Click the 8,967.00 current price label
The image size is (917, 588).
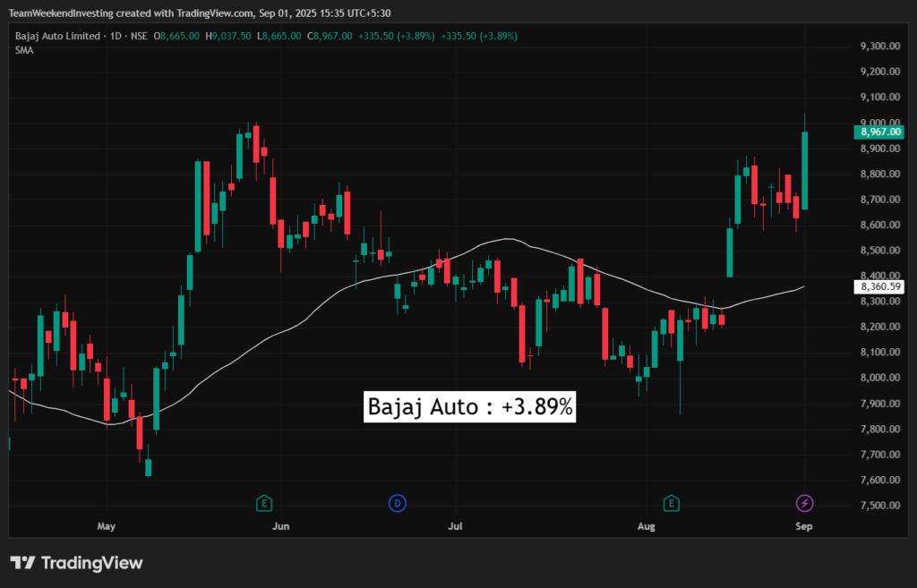879,132
